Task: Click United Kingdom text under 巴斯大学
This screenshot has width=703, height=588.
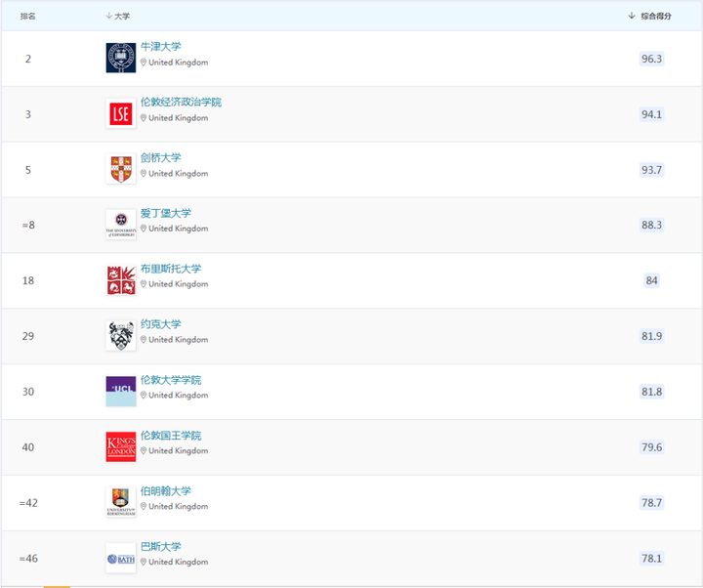Action: pos(179,562)
